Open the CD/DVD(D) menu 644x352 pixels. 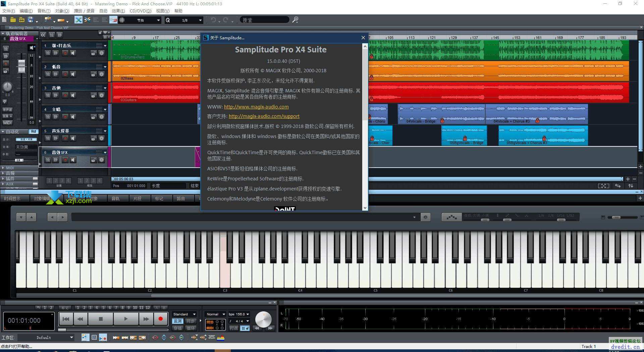tap(141, 11)
